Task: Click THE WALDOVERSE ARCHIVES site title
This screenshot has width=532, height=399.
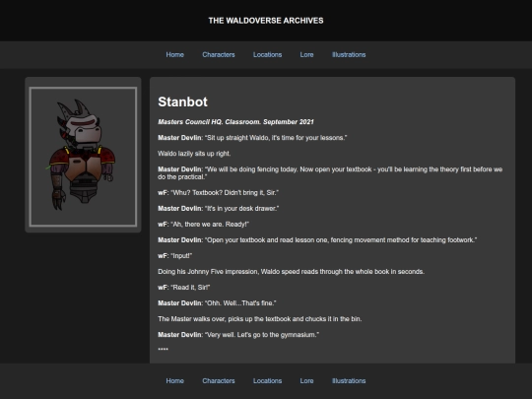Action: click(266, 21)
